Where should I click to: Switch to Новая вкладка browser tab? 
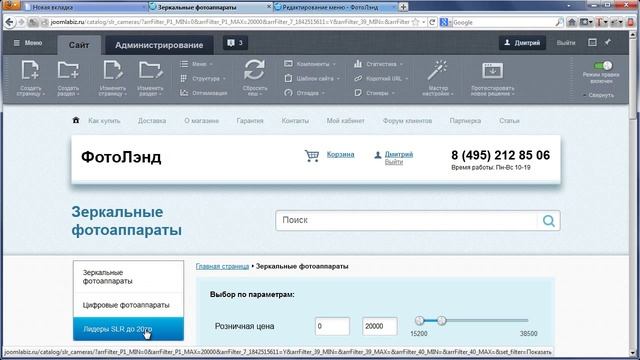coord(85,7)
